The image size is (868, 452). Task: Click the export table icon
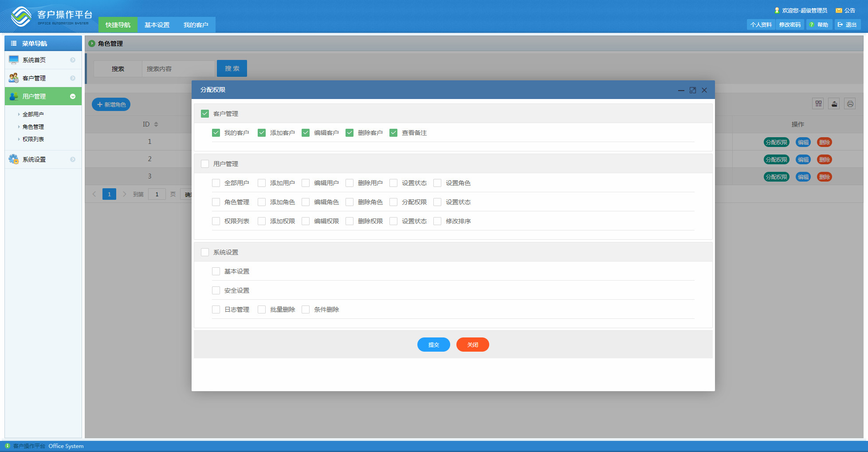[834, 104]
